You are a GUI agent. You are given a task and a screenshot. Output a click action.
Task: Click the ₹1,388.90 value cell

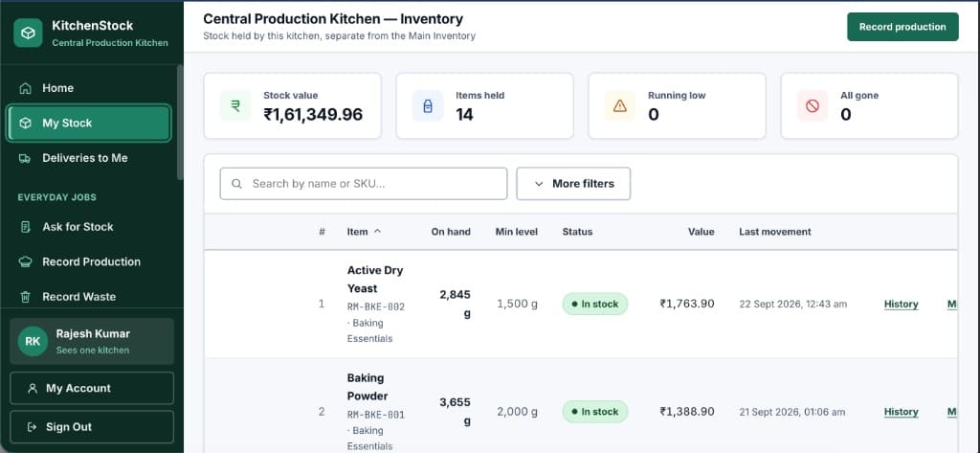(687, 412)
